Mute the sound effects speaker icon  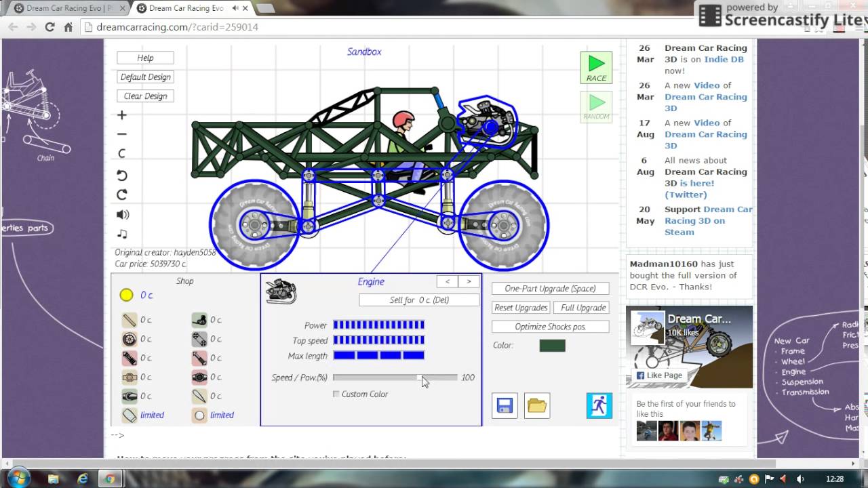point(123,214)
